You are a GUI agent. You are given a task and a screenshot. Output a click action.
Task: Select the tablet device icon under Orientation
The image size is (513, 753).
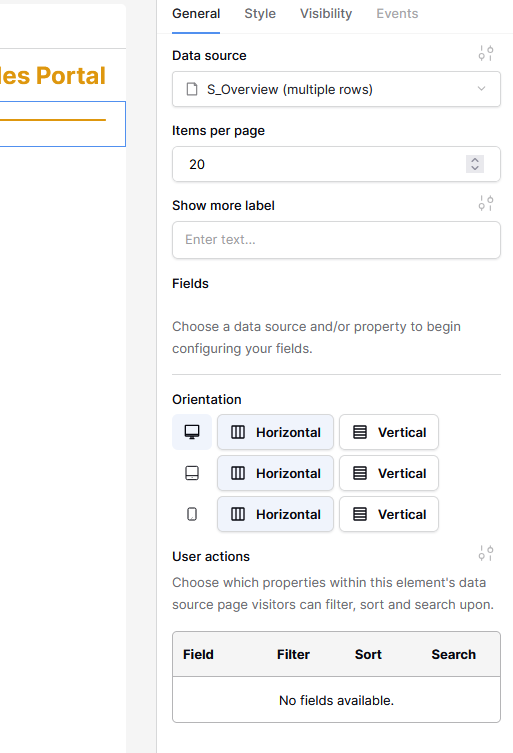(x=192, y=473)
